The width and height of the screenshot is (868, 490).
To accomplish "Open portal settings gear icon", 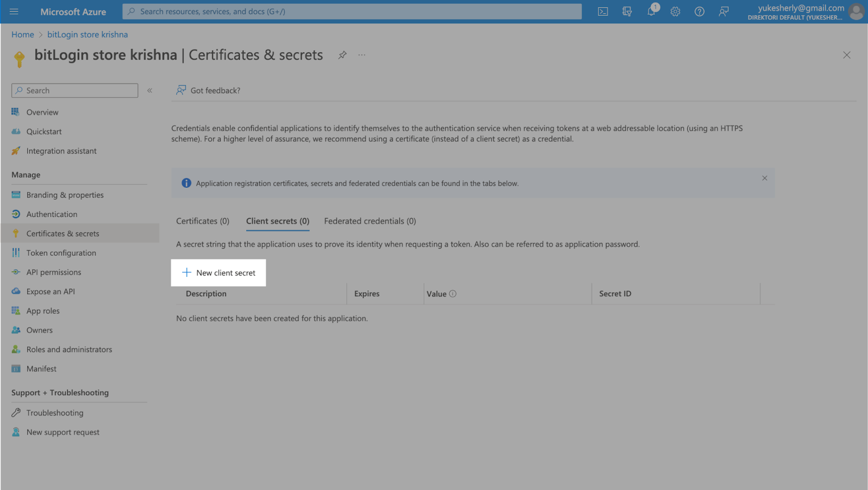I will (675, 11).
